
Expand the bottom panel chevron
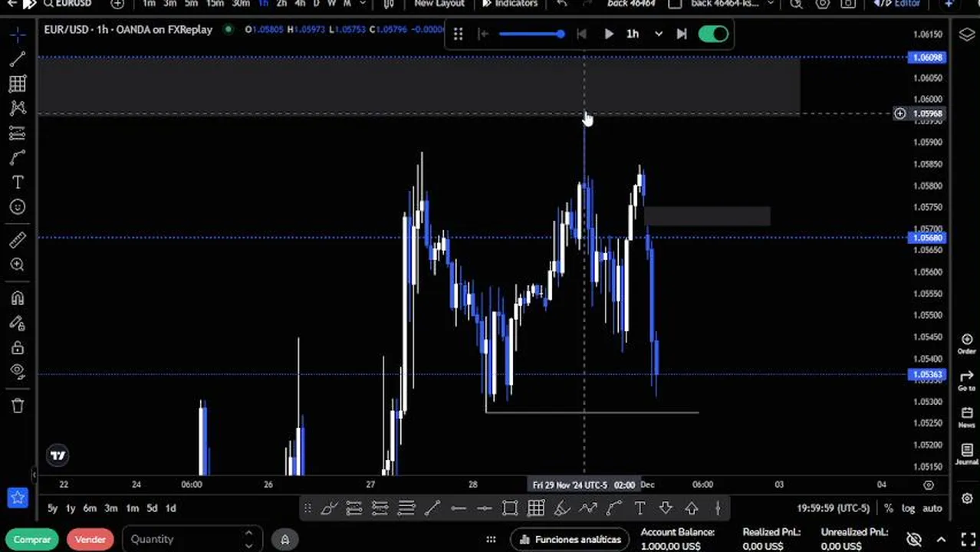point(942,540)
